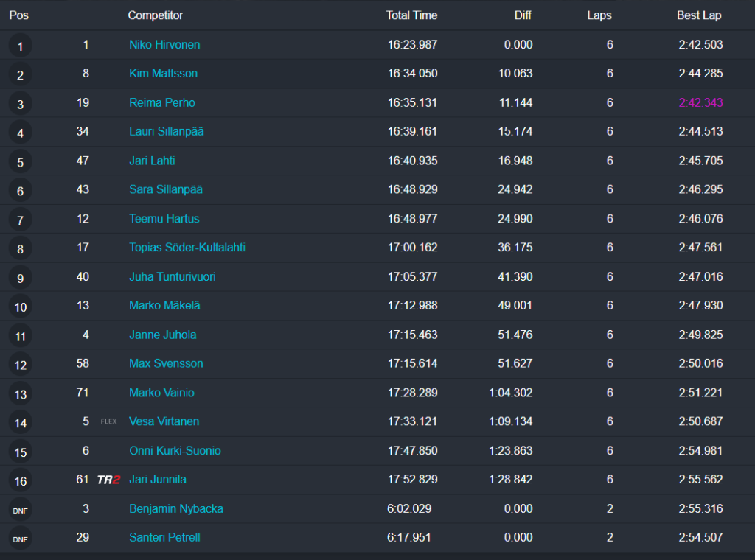Click Onni Kurki-Suonio's name

175,451
